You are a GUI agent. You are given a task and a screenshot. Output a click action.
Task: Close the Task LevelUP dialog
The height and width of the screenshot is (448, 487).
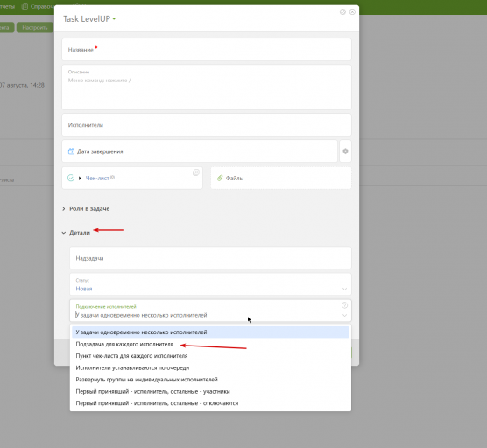[x=352, y=11]
